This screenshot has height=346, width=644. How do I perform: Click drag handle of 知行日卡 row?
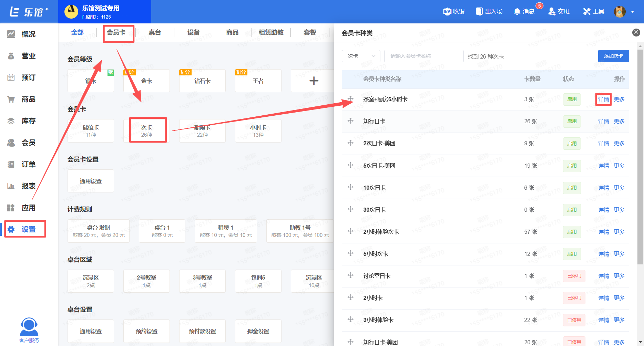pos(350,121)
